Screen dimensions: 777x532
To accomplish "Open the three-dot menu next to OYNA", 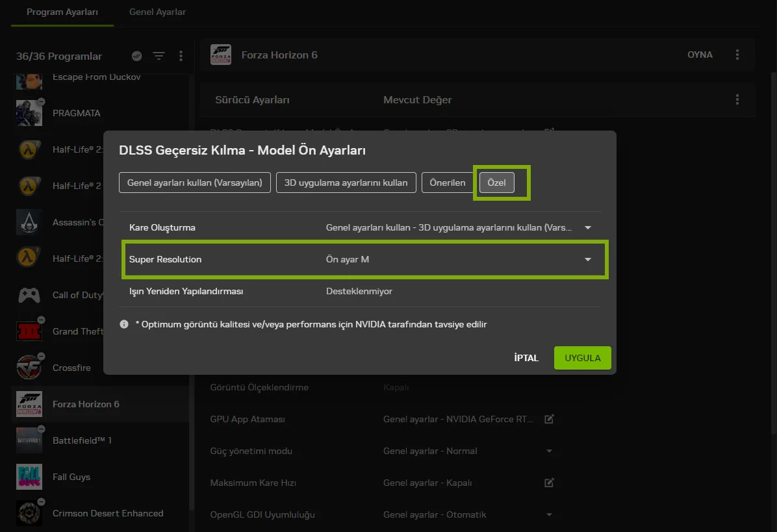I will point(737,55).
